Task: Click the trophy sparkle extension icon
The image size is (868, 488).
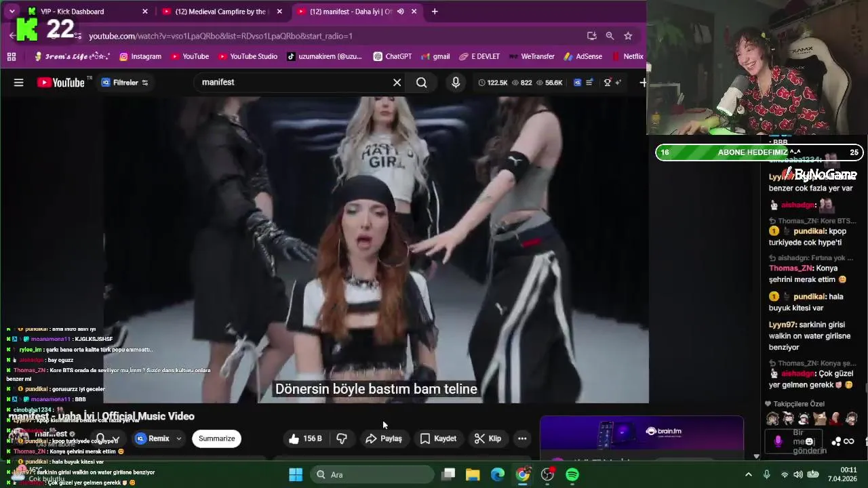Action: (612, 83)
